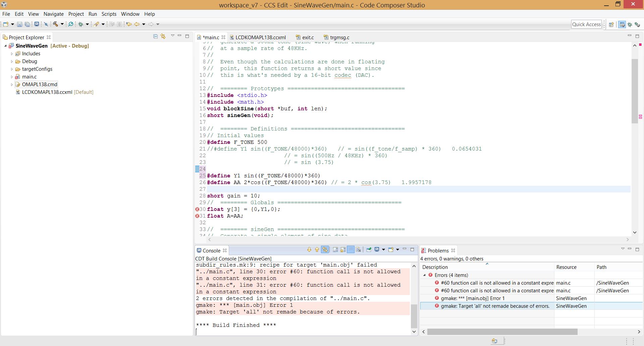Expand the Includes folder
This screenshot has width=644, height=346.
[x=12, y=54]
